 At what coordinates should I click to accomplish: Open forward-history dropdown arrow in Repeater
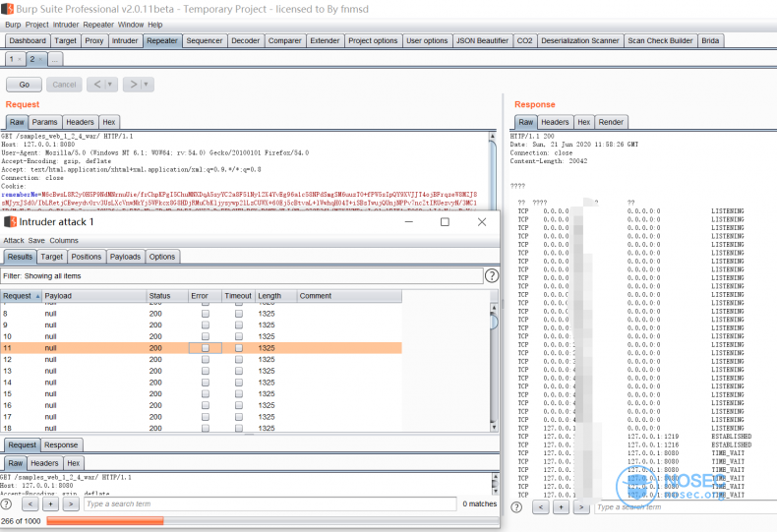147,85
